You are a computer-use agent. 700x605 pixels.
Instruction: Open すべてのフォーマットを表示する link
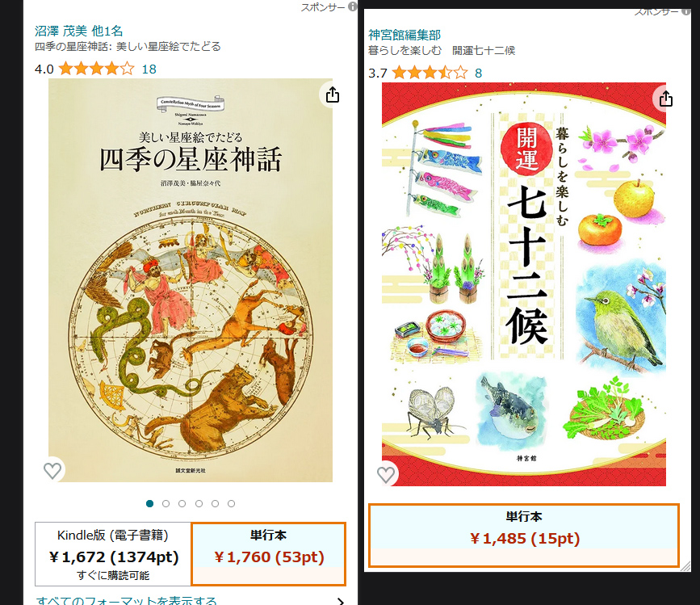tap(126, 600)
